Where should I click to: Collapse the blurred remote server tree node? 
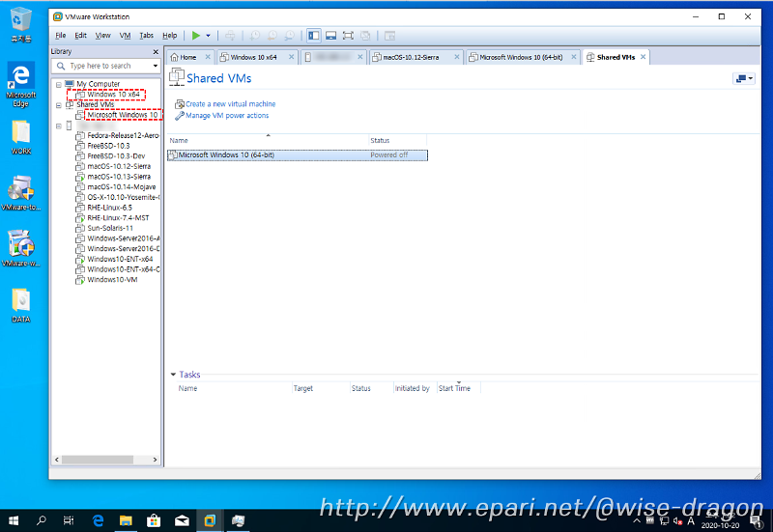pyautogui.click(x=59, y=126)
